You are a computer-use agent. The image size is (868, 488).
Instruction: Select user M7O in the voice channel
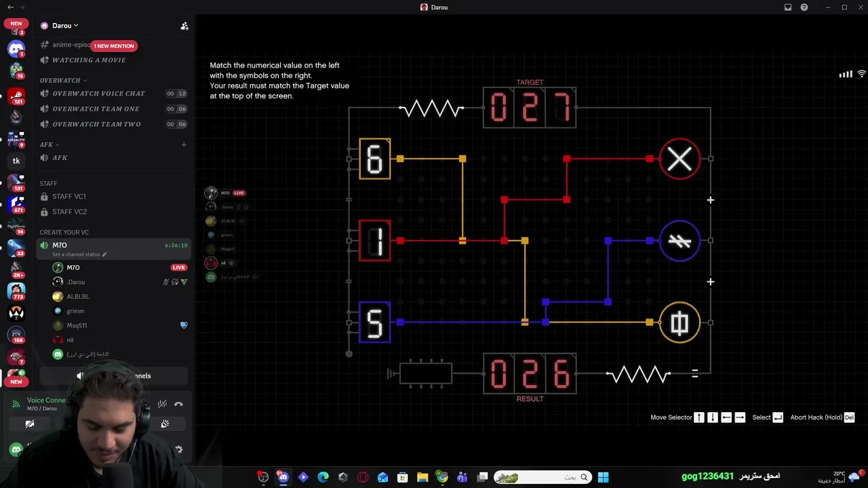click(73, 268)
